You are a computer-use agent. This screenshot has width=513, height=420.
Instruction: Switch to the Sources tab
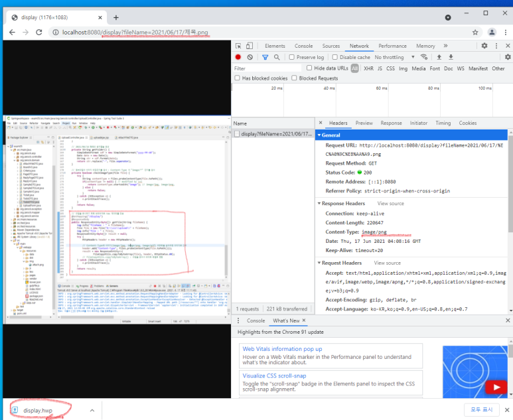point(330,46)
